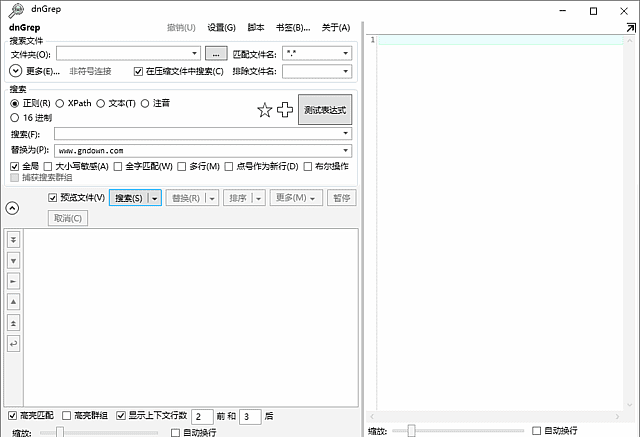Click the 排序 sort button
This screenshot has height=437, width=640.
238,198
